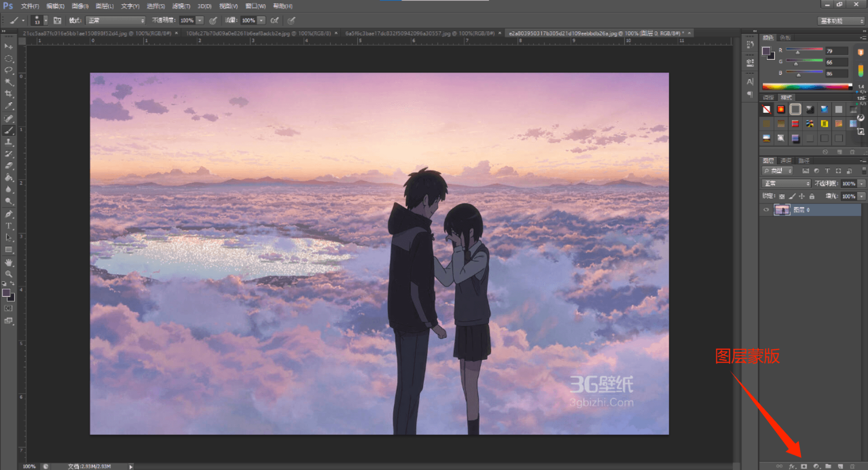Filter layers by pixel layers
The image size is (868, 470).
[x=805, y=171]
